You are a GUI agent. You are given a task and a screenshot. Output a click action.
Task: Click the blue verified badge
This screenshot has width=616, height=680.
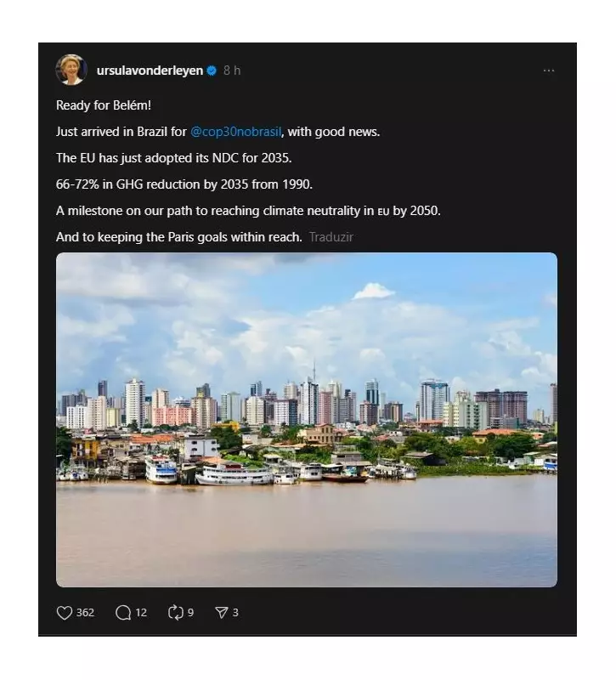tap(212, 71)
